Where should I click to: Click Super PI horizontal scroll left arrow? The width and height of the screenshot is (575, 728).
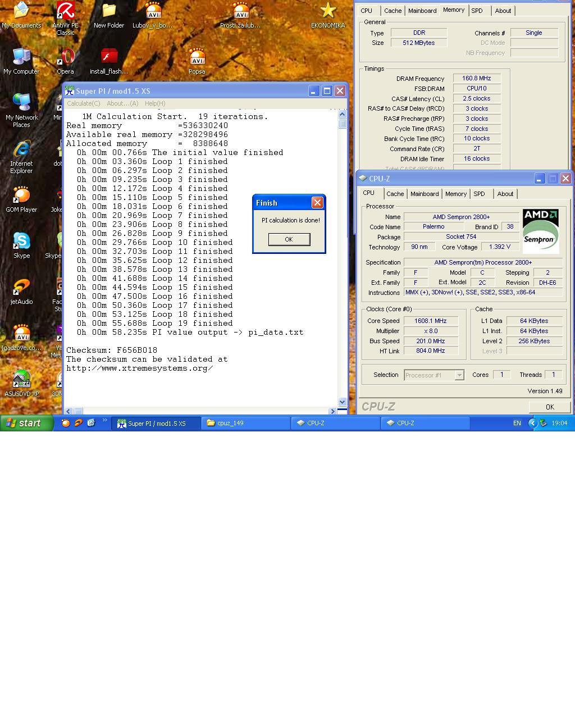pos(69,411)
